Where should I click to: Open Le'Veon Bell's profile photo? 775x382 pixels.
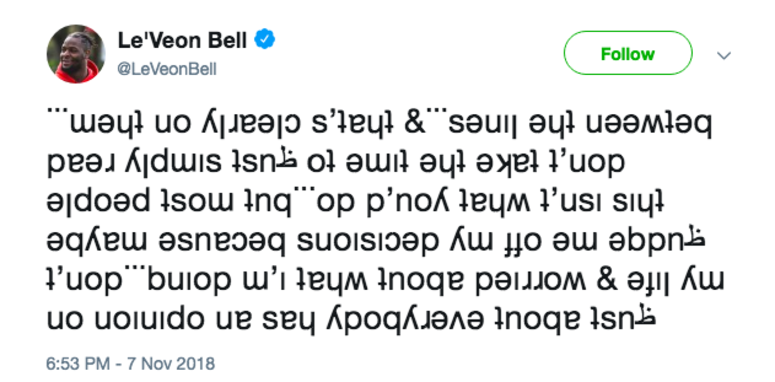[x=76, y=54]
